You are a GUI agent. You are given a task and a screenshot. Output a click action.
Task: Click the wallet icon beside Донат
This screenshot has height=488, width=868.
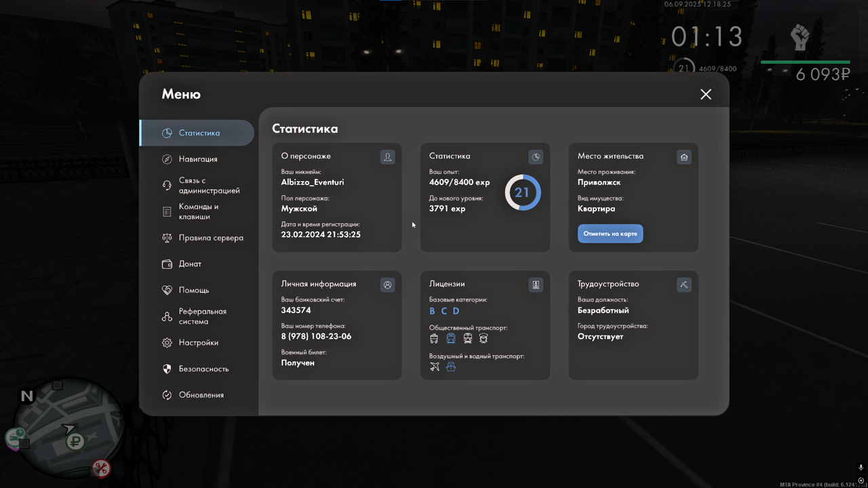coord(167,264)
